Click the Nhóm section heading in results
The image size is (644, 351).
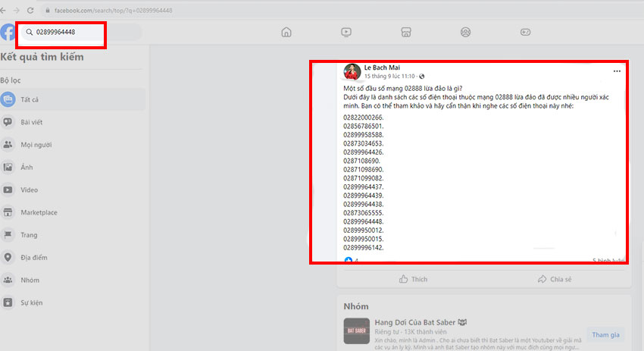pos(356,306)
